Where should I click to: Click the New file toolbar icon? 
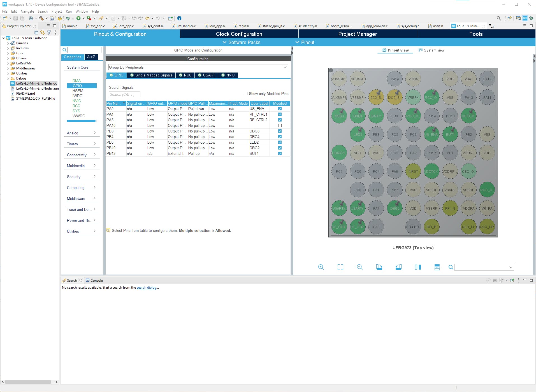(5, 18)
